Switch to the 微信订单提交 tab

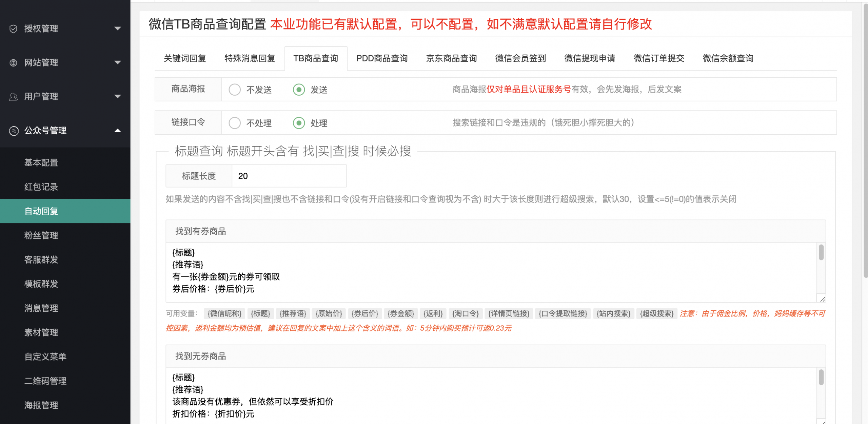pyautogui.click(x=659, y=58)
